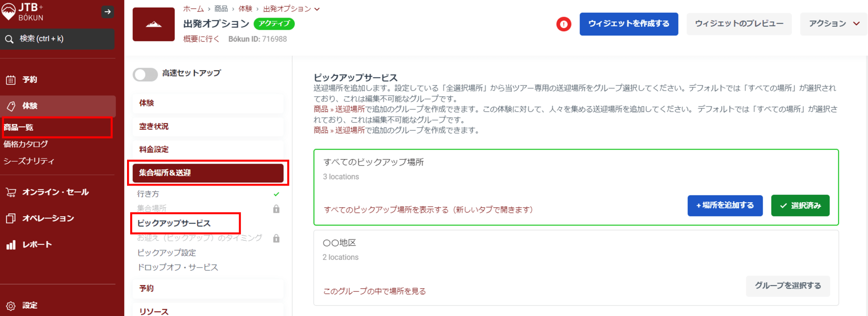
Task: Open 商品一覧 in the left sidebar
Action: coord(19,127)
